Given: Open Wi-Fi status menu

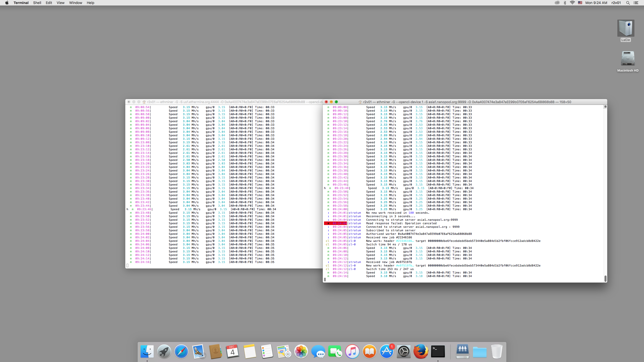Looking at the screenshot, I should pyautogui.click(x=572, y=3).
